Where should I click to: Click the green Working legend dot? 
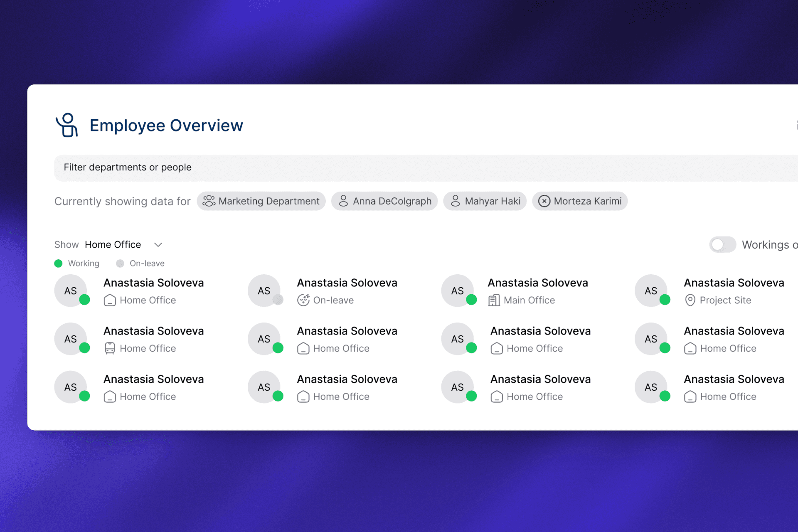(x=59, y=264)
